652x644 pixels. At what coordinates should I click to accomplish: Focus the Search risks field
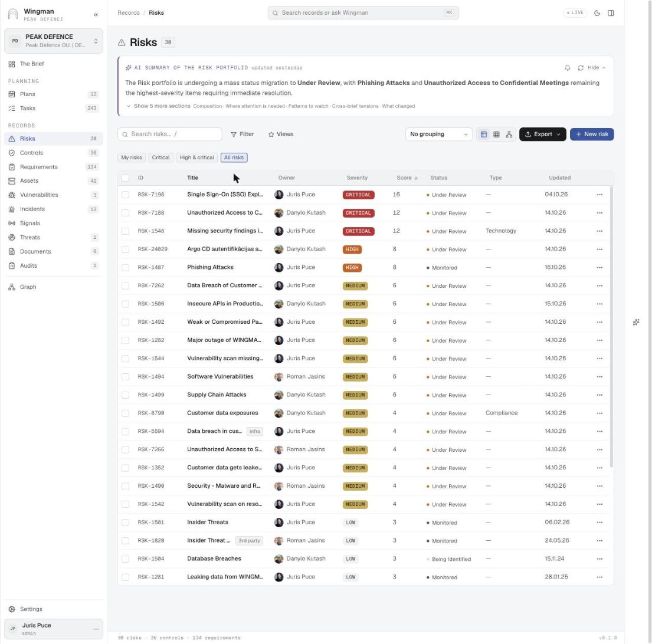(x=170, y=134)
